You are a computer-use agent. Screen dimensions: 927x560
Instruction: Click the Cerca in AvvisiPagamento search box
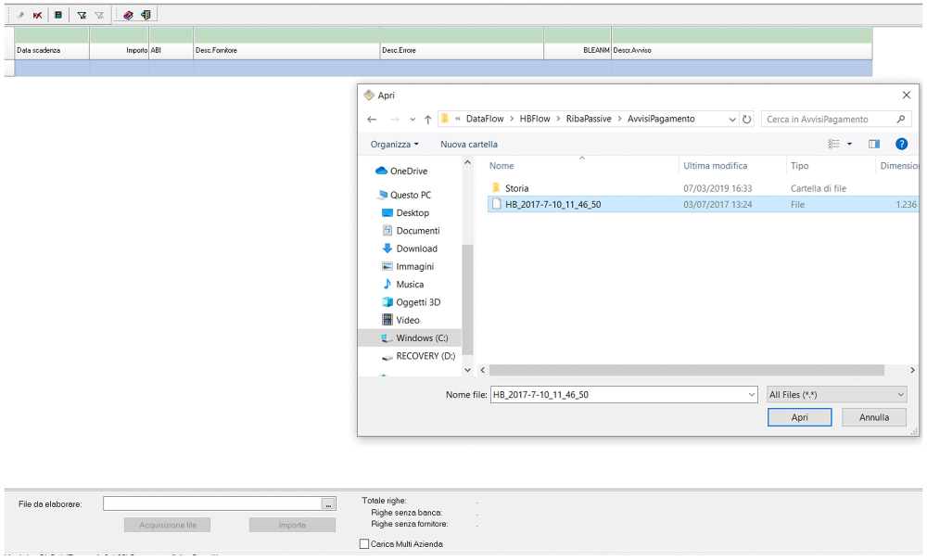pos(828,120)
